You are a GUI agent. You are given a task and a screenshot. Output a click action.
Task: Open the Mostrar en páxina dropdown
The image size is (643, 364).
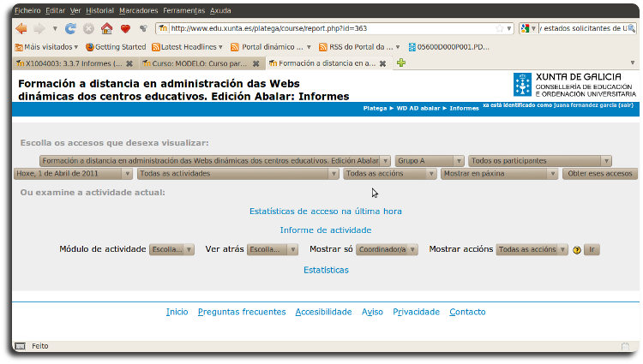[499, 173]
